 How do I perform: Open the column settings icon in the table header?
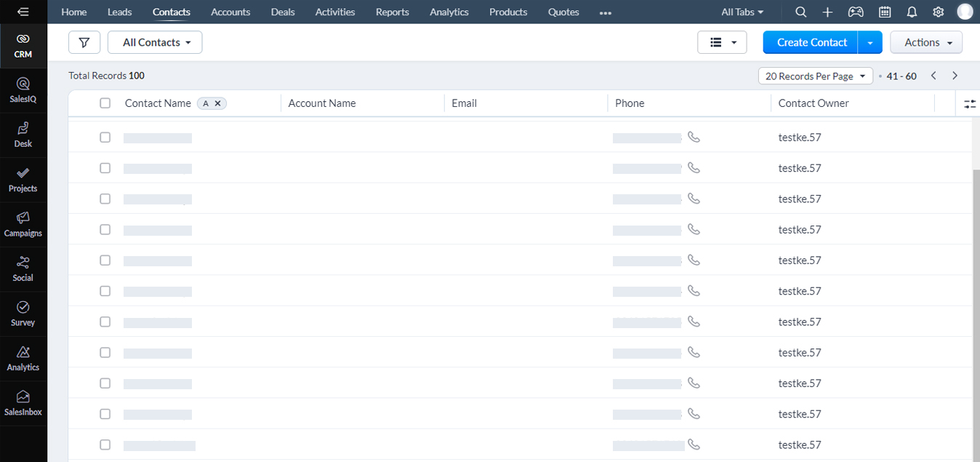[x=970, y=103]
